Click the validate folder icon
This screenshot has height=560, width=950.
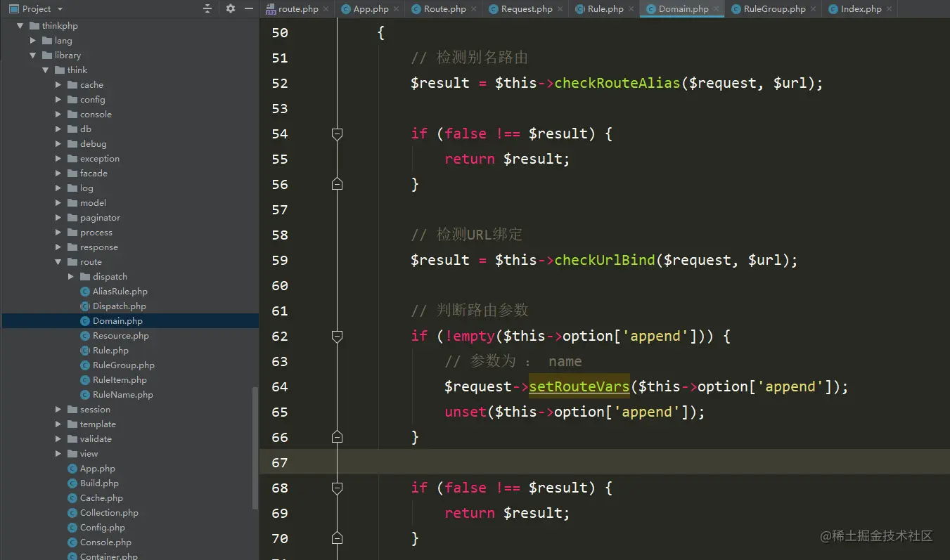pyautogui.click(x=72, y=439)
